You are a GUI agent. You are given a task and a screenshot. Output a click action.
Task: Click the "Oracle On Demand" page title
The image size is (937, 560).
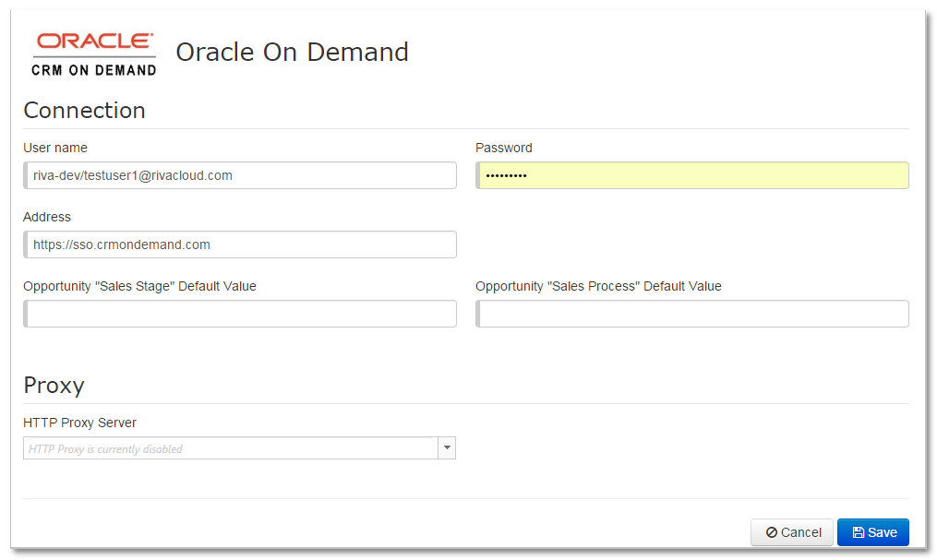click(x=292, y=53)
